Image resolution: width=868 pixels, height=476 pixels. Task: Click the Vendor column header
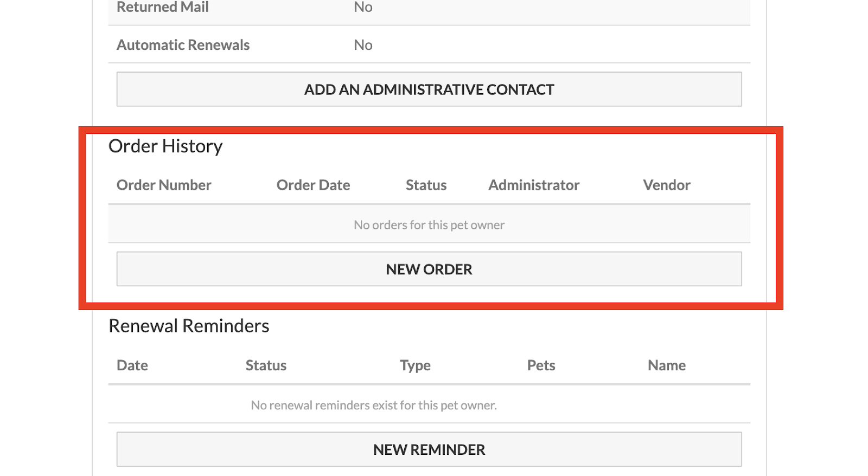pyautogui.click(x=666, y=185)
